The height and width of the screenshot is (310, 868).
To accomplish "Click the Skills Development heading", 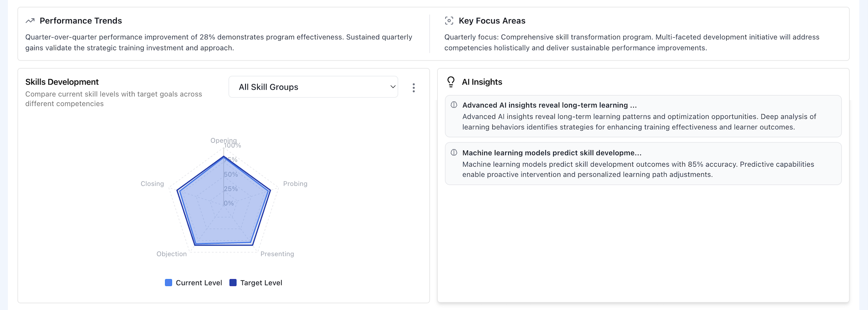I will click(x=62, y=82).
